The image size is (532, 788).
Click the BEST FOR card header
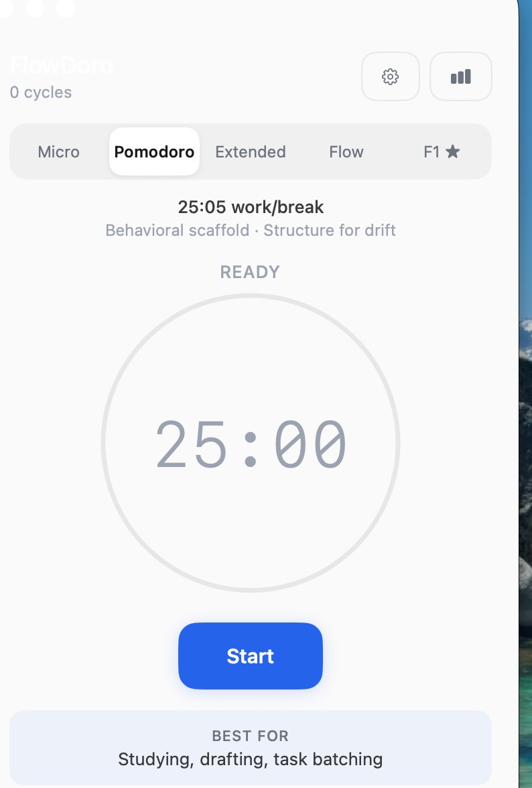250,736
